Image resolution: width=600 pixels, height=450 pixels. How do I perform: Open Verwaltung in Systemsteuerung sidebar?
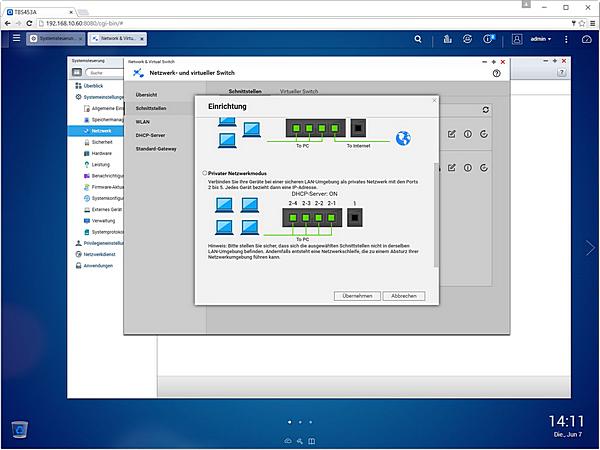point(99,221)
